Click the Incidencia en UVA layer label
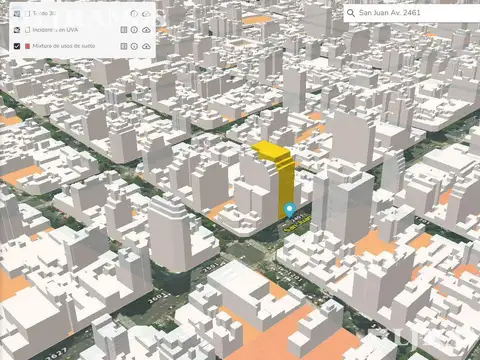This screenshot has width=480, height=360. tap(55, 30)
